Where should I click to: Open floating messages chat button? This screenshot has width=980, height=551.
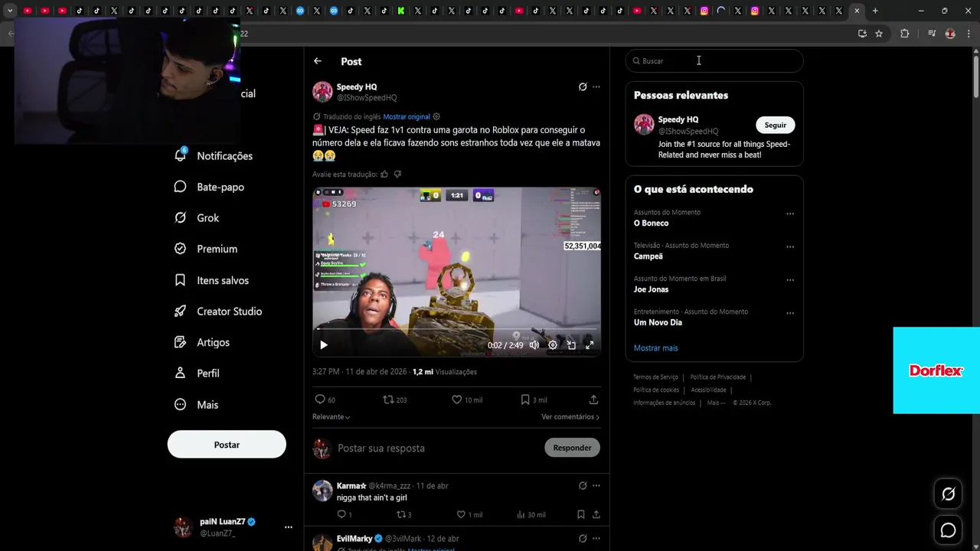(948, 530)
